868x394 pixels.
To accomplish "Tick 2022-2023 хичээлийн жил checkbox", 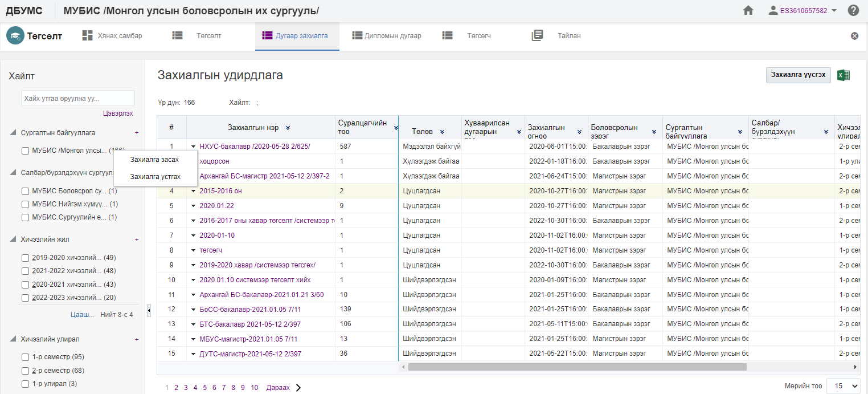I will [25, 298].
